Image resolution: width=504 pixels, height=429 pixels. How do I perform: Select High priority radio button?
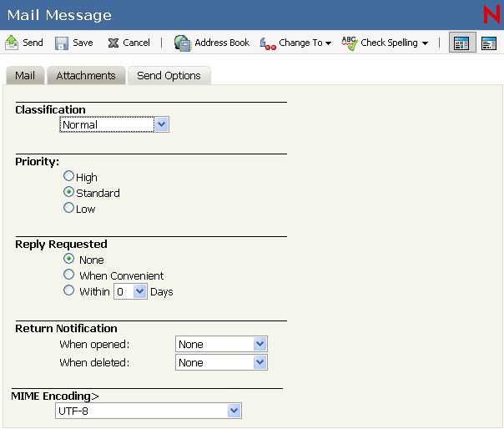tap(68, 176)
